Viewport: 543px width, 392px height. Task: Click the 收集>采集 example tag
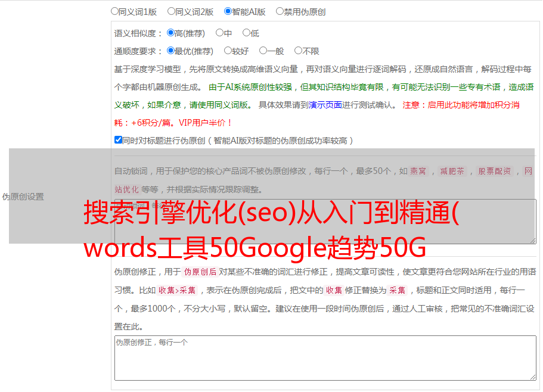(x=177, y=290)
